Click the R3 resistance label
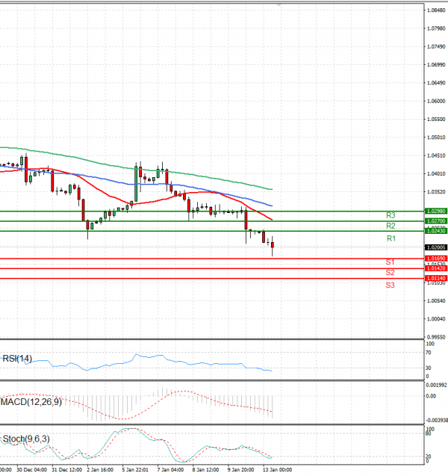 tap(391, 215)
